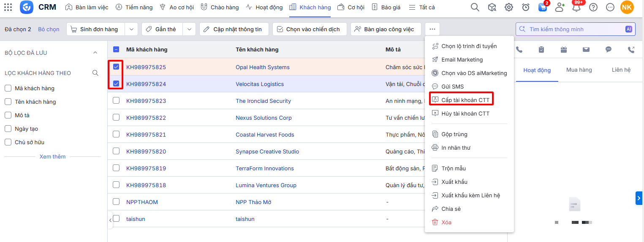
Task: Click the shopping cart icon with badge
Action: (543, 7)
